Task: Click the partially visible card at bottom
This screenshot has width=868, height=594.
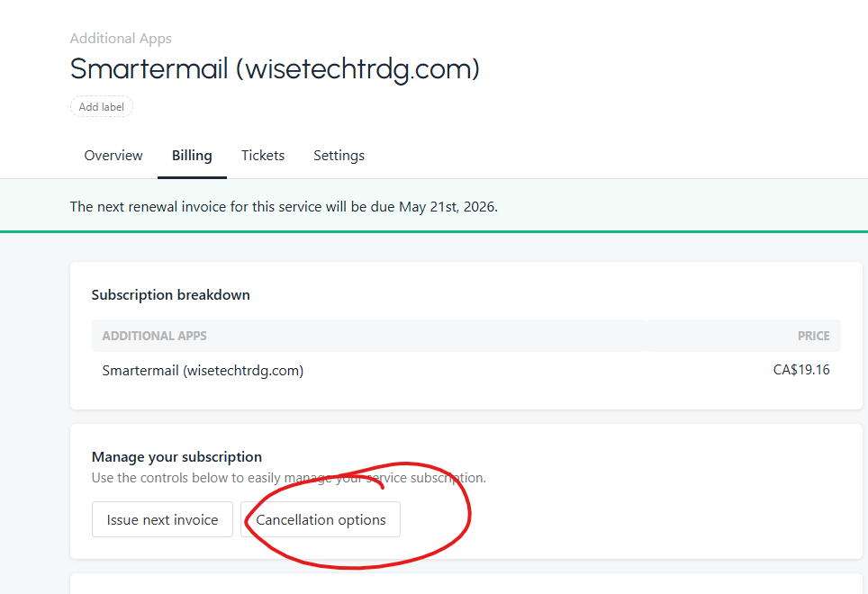Action: (466, 584)
